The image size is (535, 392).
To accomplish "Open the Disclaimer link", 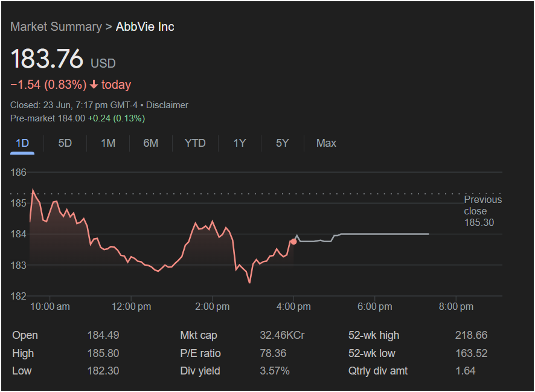I will coord(167,105).
